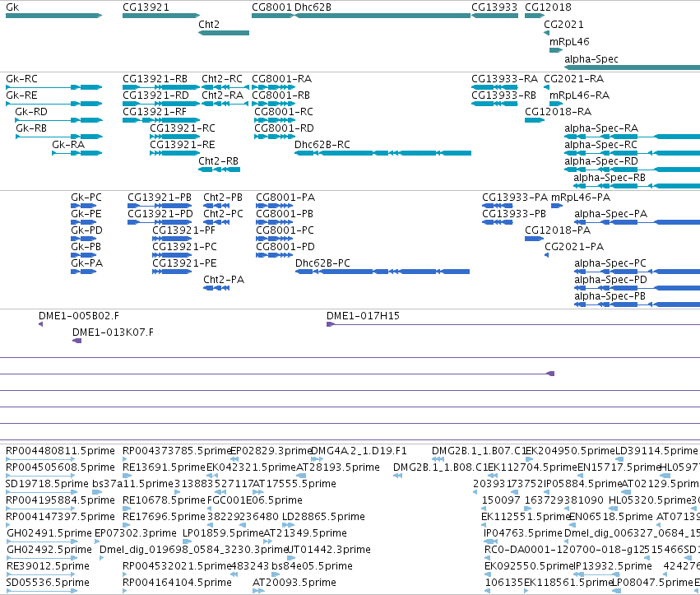The height and width of the screenshot is (595, 700).
Task: Click EST AT20093.5prime
Action: click(294, 583)
